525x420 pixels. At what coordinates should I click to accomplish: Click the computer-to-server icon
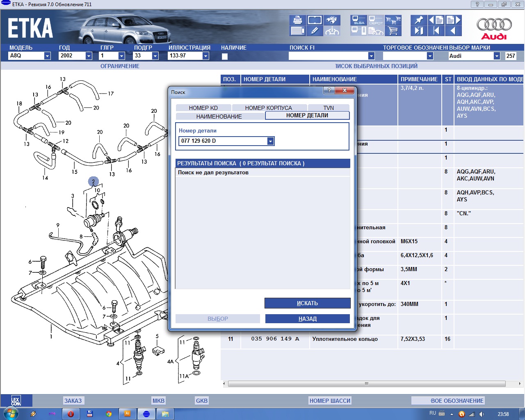pyautogui.click(x=359, y=31)
